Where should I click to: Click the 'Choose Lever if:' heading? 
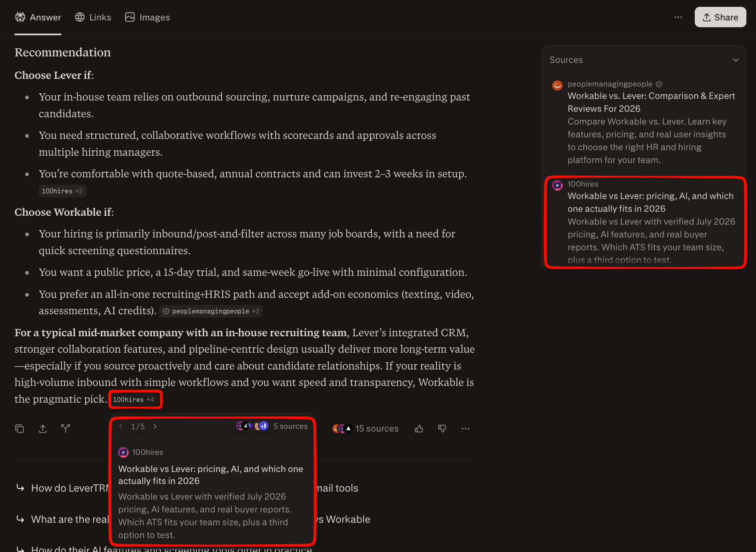click(54, 75)
